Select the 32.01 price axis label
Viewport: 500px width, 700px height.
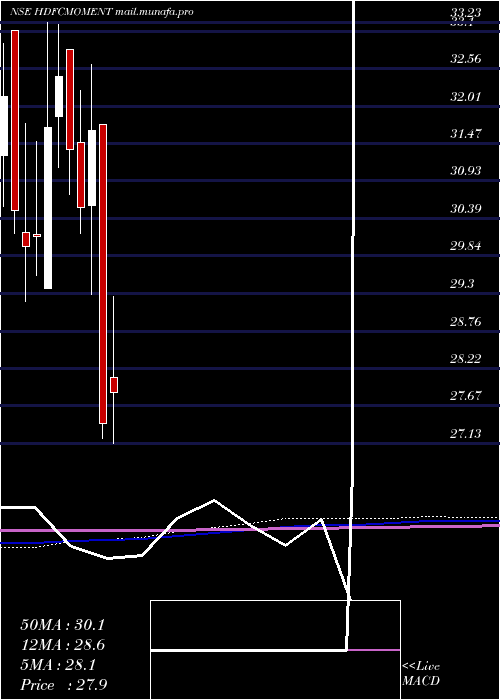(x=465, y=96)
